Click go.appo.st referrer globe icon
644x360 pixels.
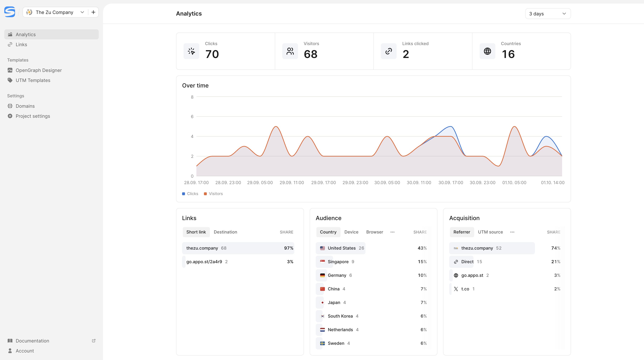tap(456, 275)
